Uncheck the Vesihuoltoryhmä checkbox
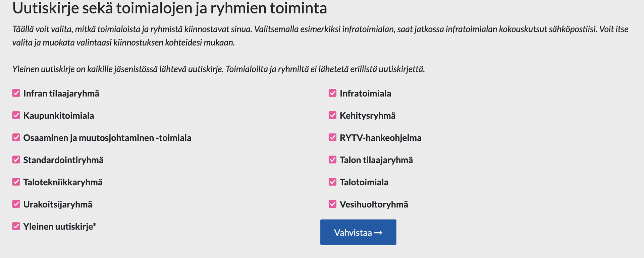Screen dimensions: 644x258 (x=332, y=204)
